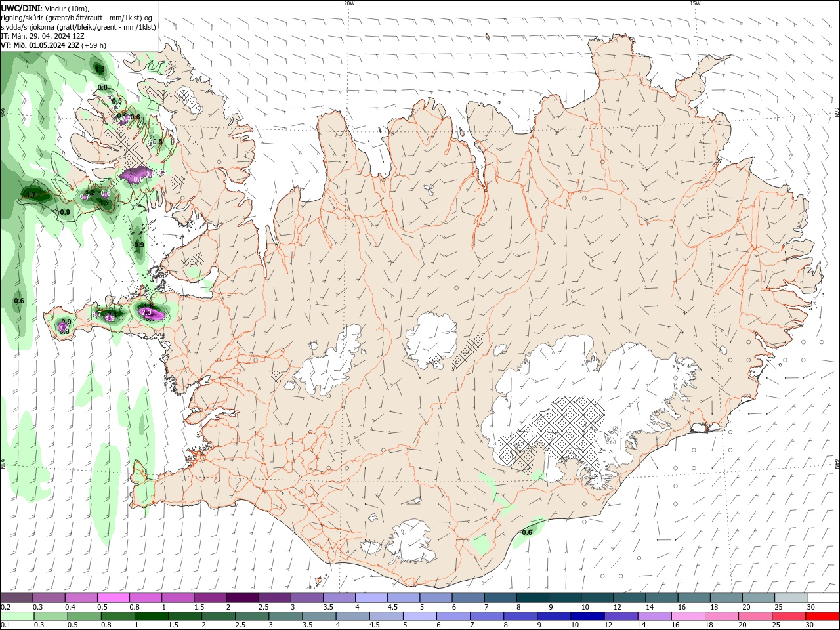
Task: Click the palest green first swatch of rain legend
Action: pyautogui.click(x=17, y=616)
